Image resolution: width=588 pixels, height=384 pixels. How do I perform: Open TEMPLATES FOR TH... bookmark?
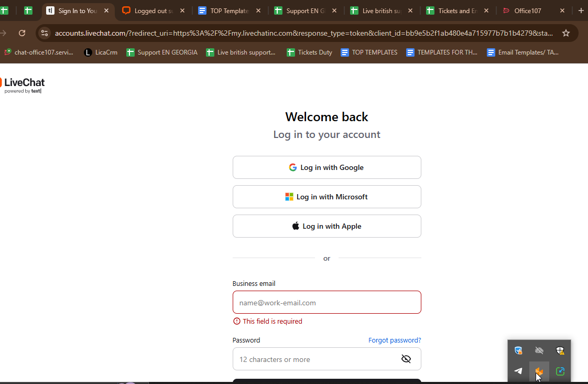click(x=442, y=52)
